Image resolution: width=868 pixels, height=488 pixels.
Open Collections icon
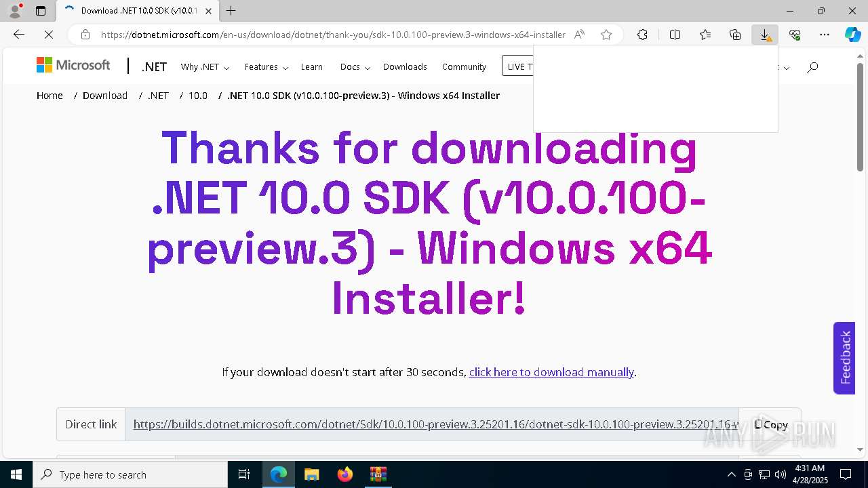735,35
